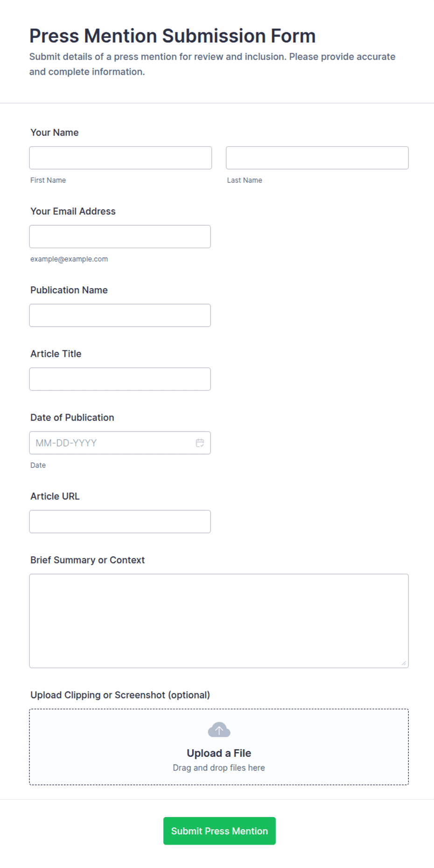
Task: Select the Your Email Address input
Action: pyautogui.click(x=120, y=236)
